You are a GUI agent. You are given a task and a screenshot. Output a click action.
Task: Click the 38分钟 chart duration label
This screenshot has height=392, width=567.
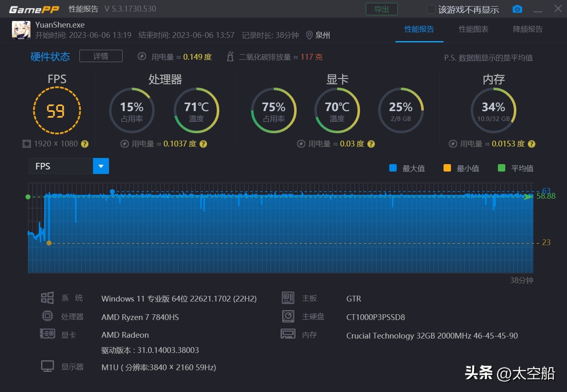click(522, 280)
